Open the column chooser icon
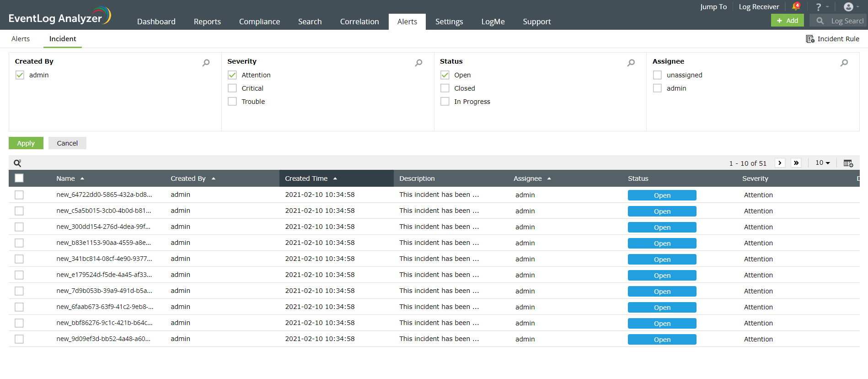The height and width of the screenshot is (379, 868). [x=848, y=163]
